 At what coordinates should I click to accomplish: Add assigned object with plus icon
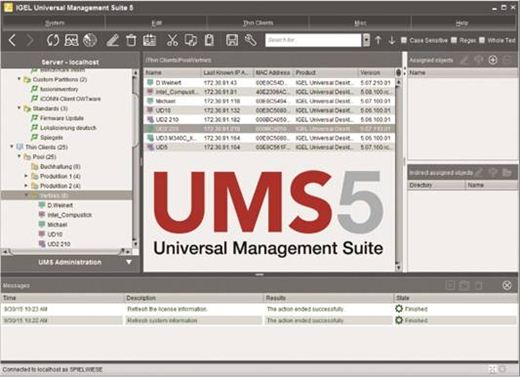coord(493,60)
